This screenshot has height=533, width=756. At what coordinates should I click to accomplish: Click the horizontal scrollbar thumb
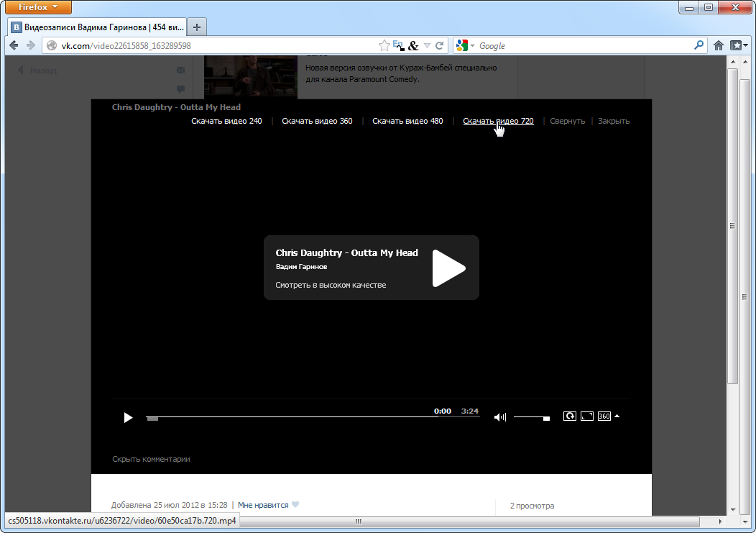point(470,521)
